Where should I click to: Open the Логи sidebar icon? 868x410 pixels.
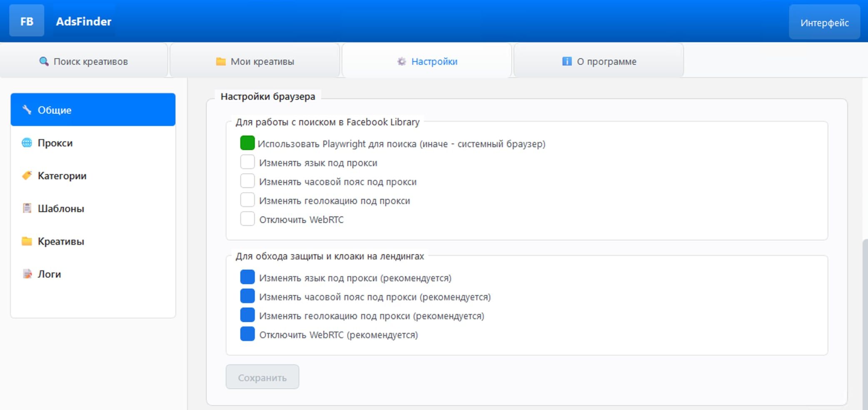[x=27, y=274]
